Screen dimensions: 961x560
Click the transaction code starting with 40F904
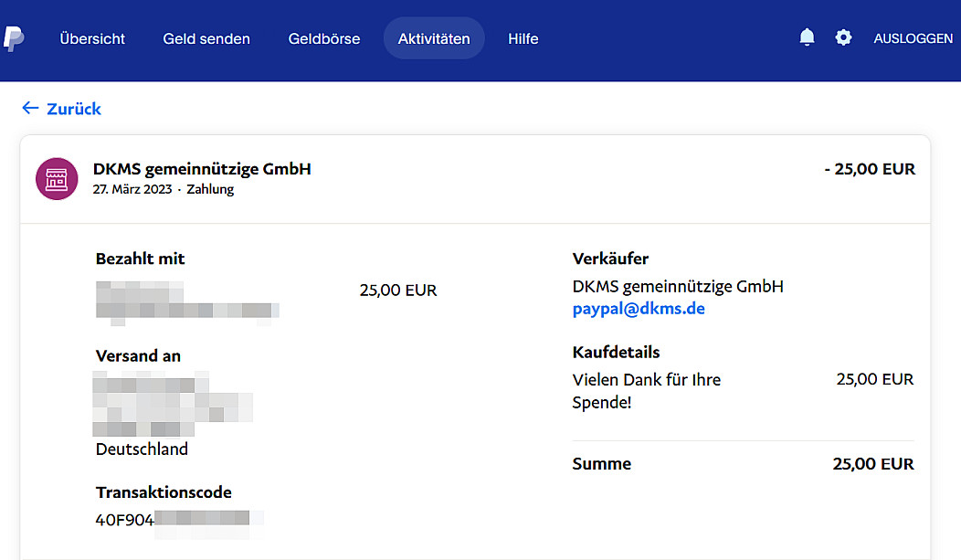pyautogui.click(x=174, y=520)
